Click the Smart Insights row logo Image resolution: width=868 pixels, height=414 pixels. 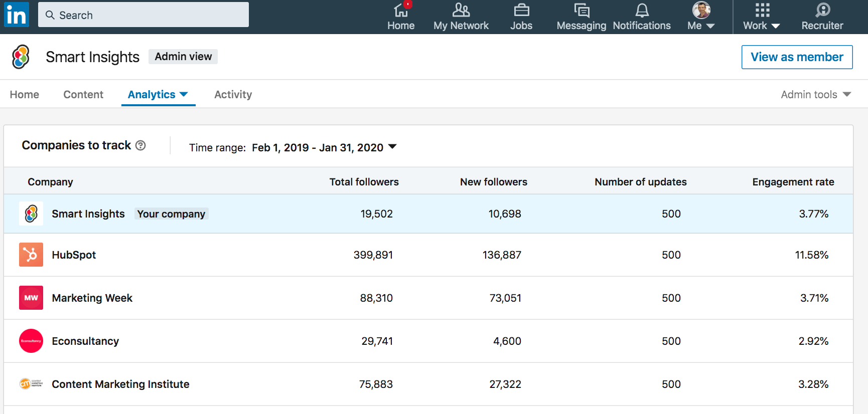click(x=31, y=214)
